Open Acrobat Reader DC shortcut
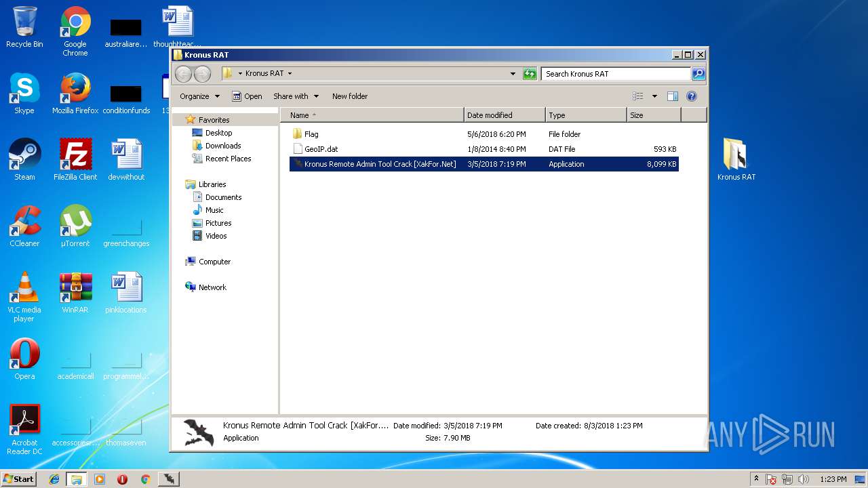This screenshot has height=488, width=868. click(24, 430)
